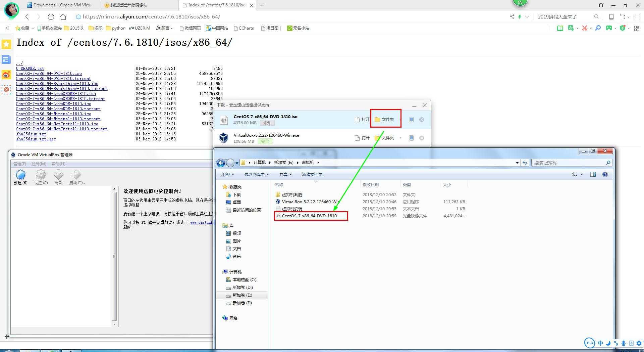Screen dimensions: 644x352
Task: Click 新建文件夹 in Explorer toolbar
Action: tap(312, 174)
